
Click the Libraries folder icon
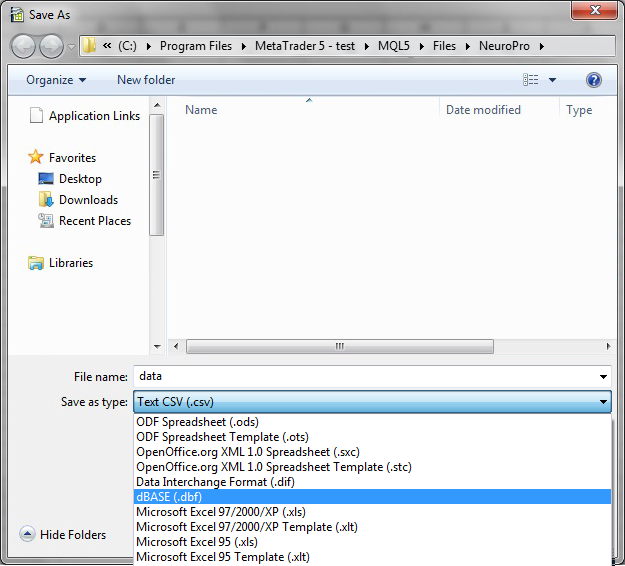point(36,263)
